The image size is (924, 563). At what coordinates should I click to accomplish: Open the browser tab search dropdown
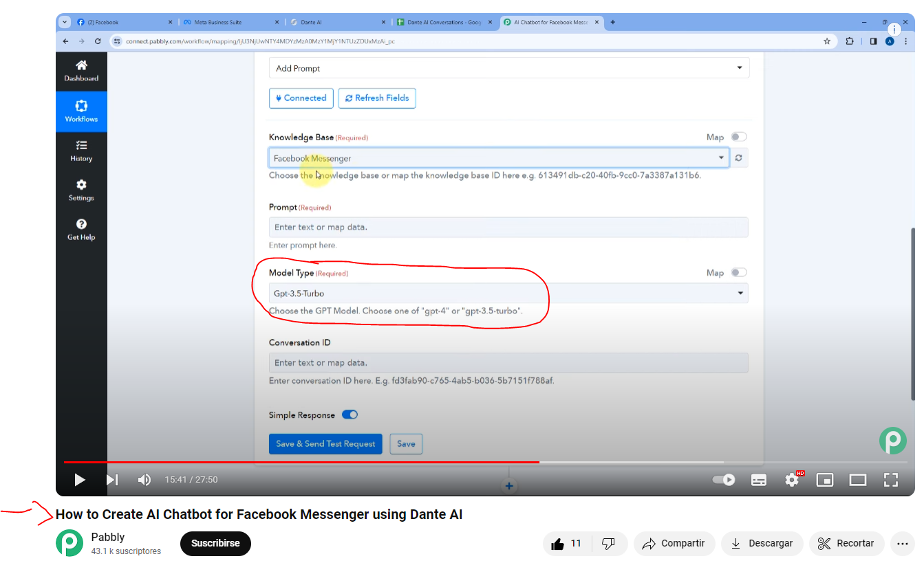click(65, 22)
